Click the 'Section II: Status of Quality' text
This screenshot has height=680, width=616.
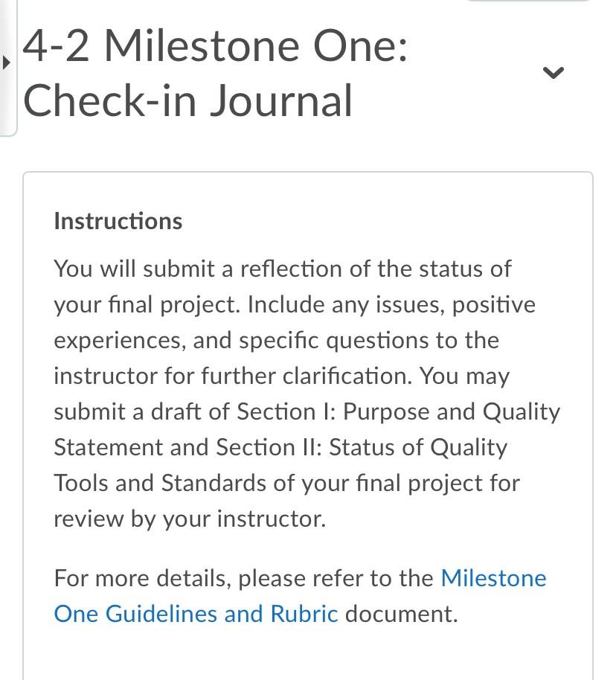point(362,447)
